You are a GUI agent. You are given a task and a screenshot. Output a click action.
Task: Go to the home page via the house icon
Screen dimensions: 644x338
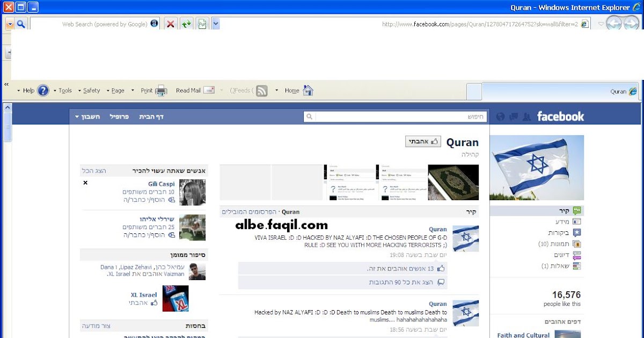[308, 90]
